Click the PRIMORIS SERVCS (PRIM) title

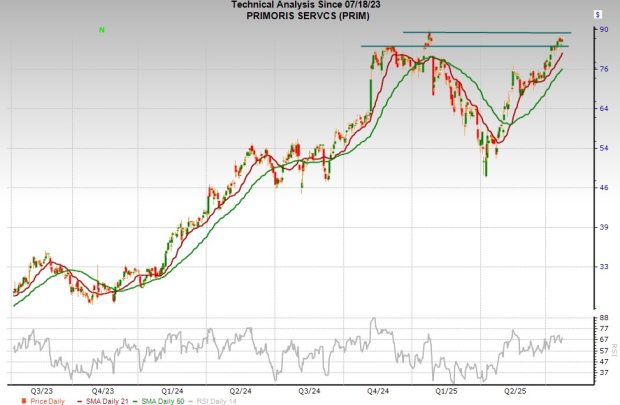309,16
